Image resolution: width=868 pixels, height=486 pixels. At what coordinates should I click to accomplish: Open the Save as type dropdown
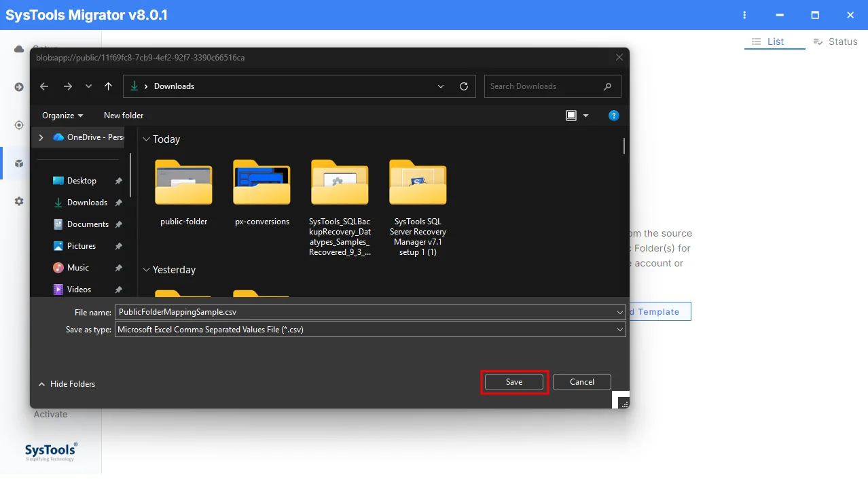click(x=370, y=329)
